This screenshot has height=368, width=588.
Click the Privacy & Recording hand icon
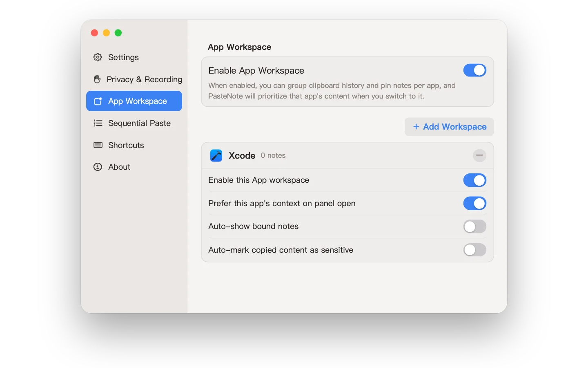tap(97, 79)
